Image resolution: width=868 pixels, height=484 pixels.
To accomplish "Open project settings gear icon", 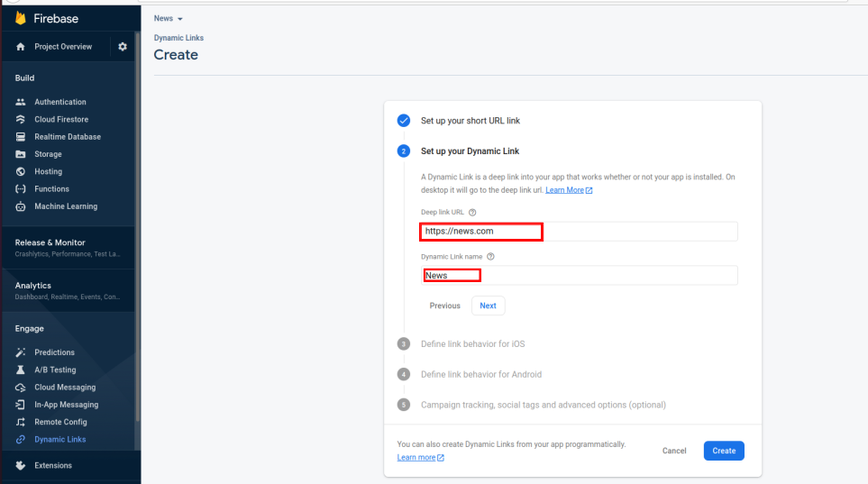I will [123, 47].
